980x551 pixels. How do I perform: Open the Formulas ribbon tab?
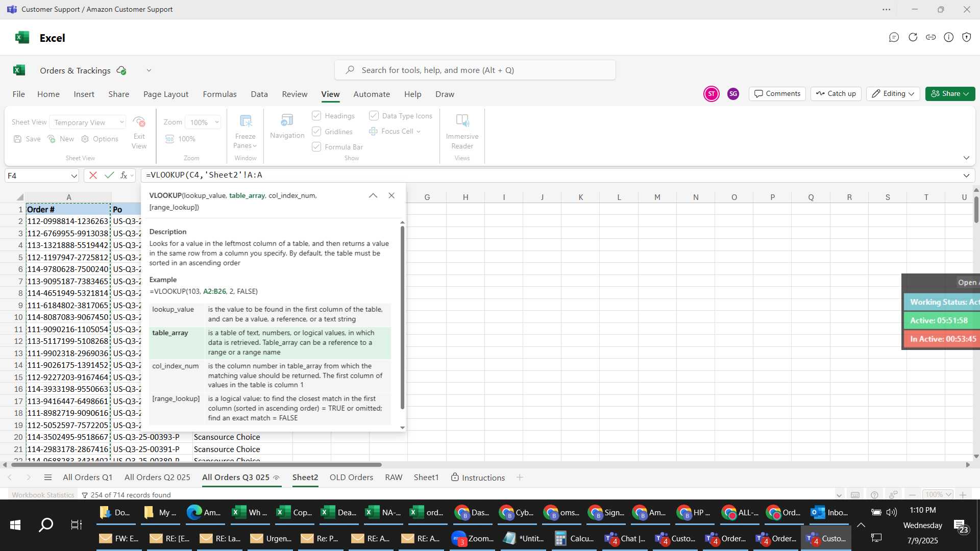[219, 94]
